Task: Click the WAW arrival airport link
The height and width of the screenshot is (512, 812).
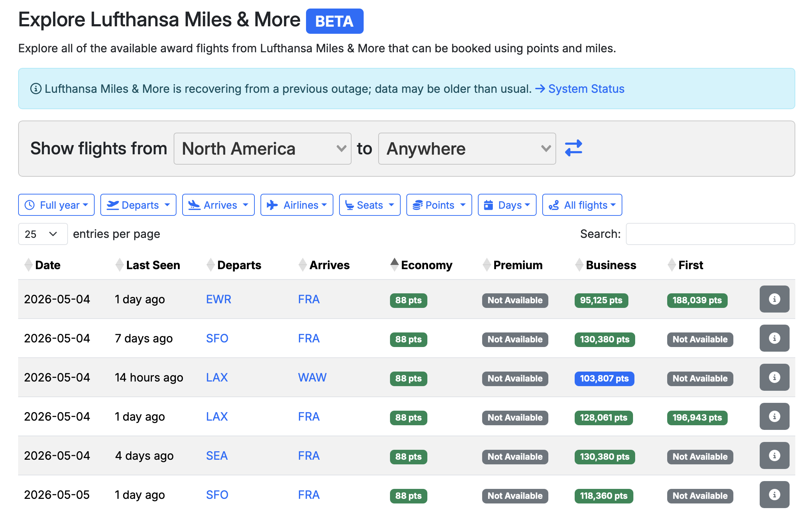Action: pyautogui.click(x=312, y=377)
